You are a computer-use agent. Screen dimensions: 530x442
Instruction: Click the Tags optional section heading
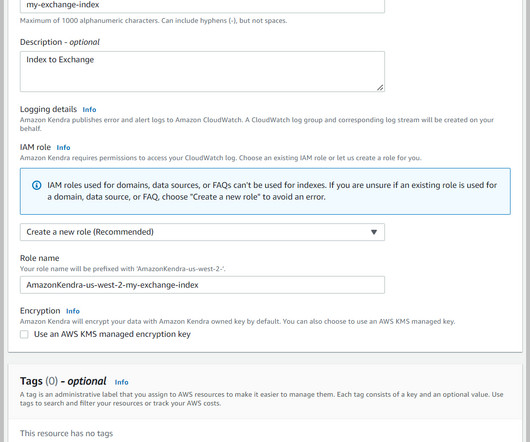coord(63,381)
